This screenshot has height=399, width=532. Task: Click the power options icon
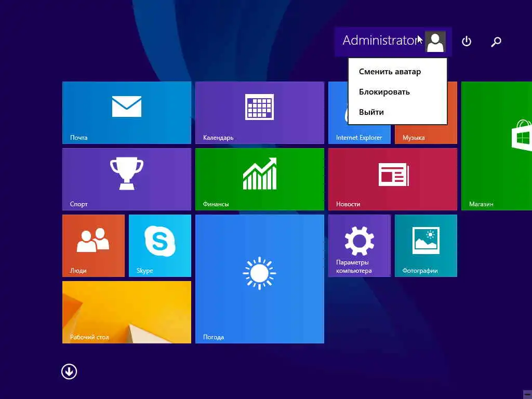[x=467, y=42]
